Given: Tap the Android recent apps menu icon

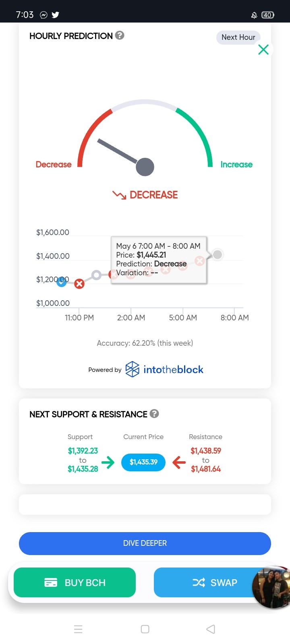Looking at the screenshot, I should coord(78,629).
